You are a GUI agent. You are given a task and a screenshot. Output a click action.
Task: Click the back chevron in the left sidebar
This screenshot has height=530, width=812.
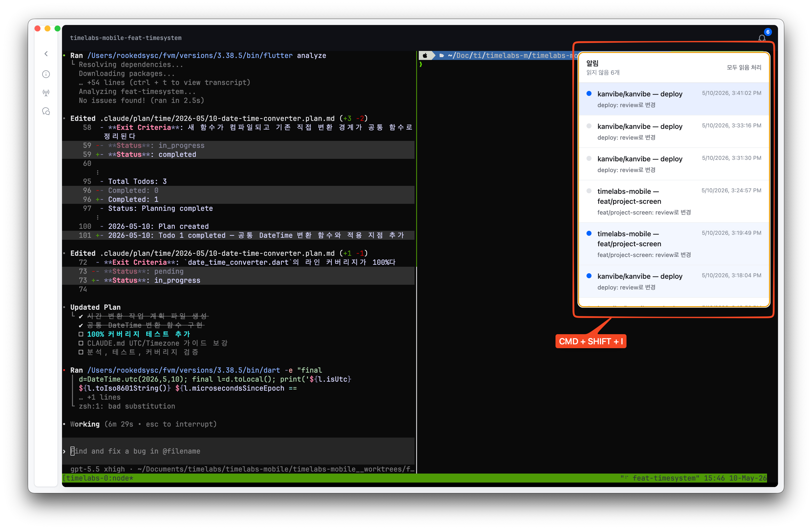[x=46, y=53]
